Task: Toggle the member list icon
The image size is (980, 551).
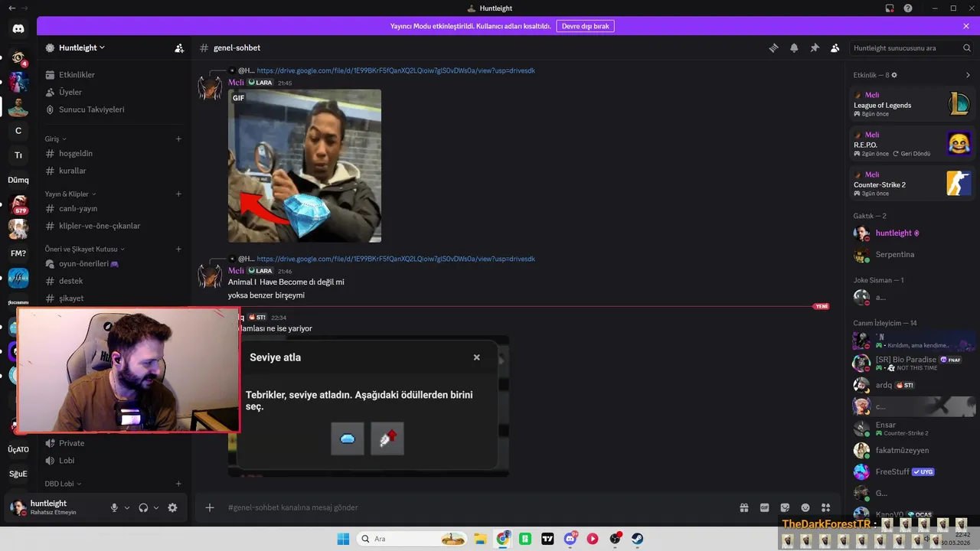Action: 835,47
